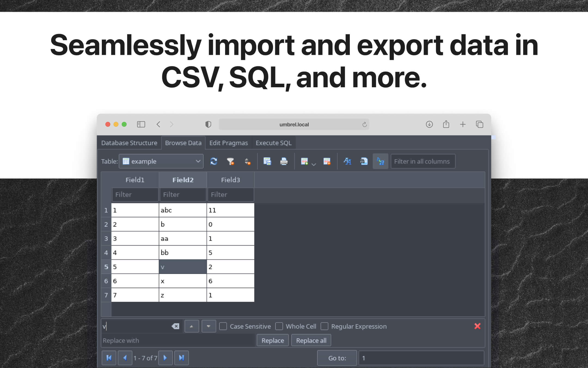Image resolution: width=588 pixels, height=368 pixels.
Task: Jump to the last record page
Action: [x=182, y=358]
